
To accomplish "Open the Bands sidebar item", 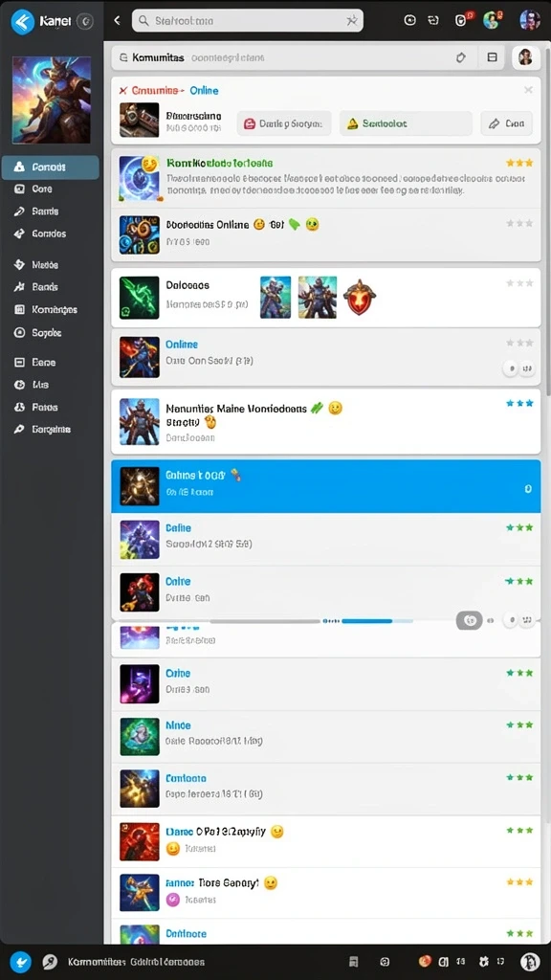I will pos(44,287).
